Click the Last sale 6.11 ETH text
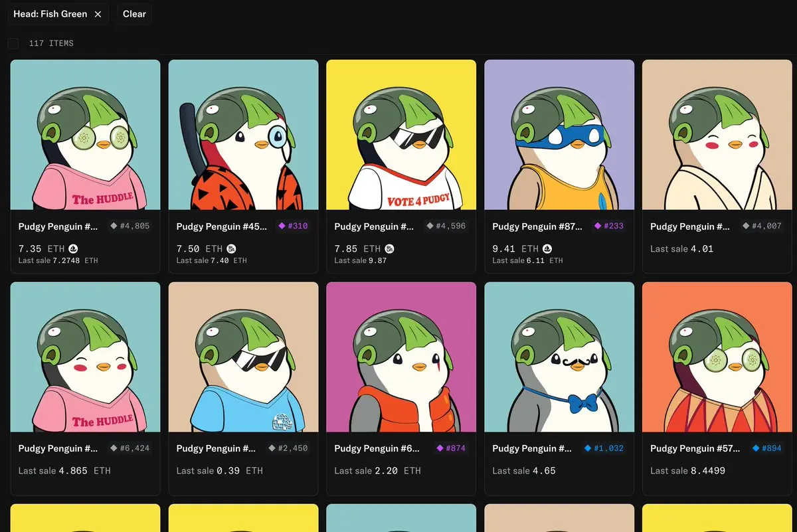This screenshot has height=532, width=797. (x=527, y=260)
